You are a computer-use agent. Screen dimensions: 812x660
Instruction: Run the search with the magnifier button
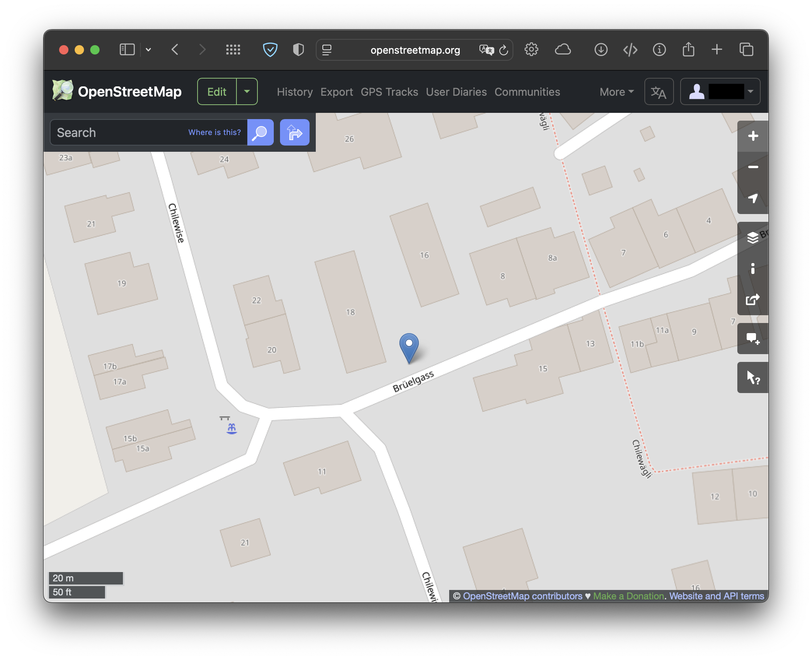point(260,132)
